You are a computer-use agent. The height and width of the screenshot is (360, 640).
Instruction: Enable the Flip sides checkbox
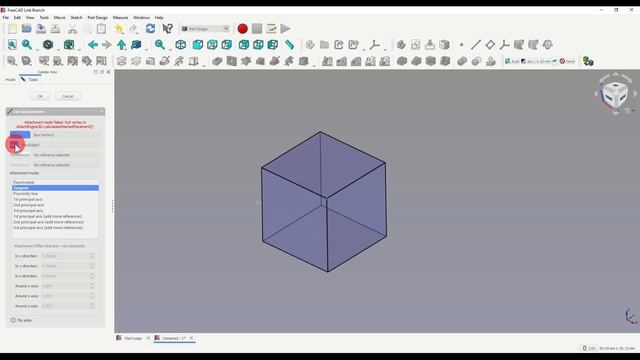(x=13, y=320)
